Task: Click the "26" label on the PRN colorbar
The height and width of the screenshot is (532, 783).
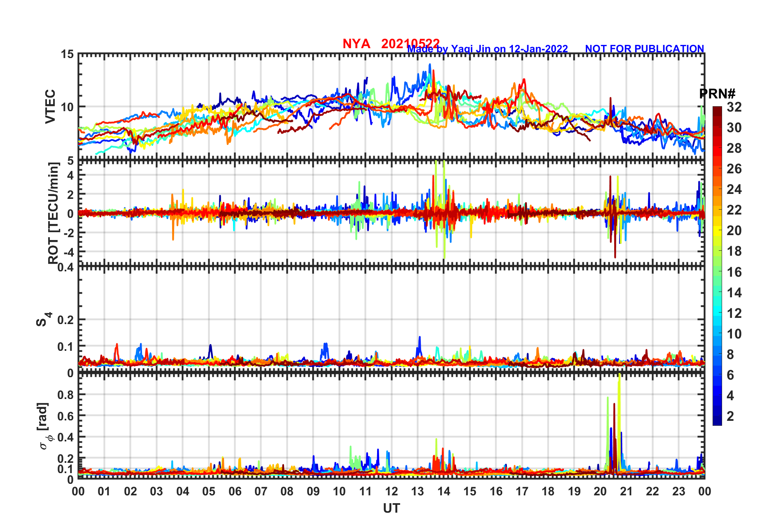Action: 734,169
